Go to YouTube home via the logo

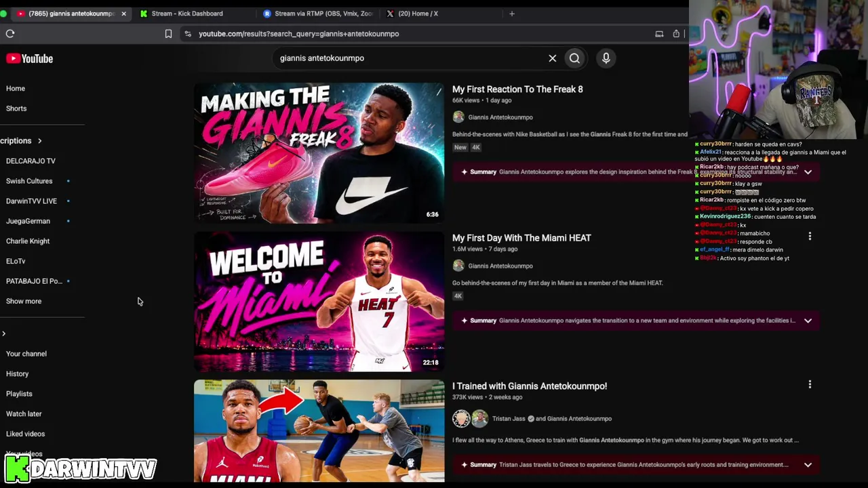[x=30, y=58]
